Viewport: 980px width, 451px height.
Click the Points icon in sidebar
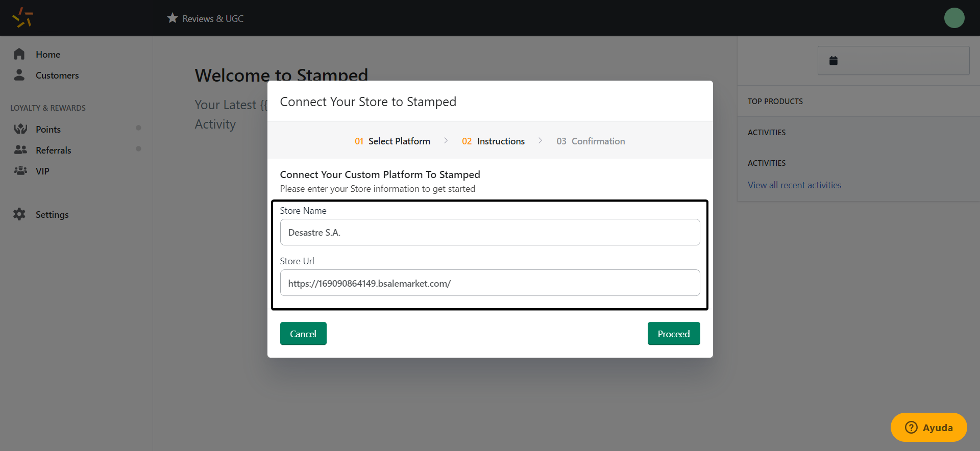point(20,129)
